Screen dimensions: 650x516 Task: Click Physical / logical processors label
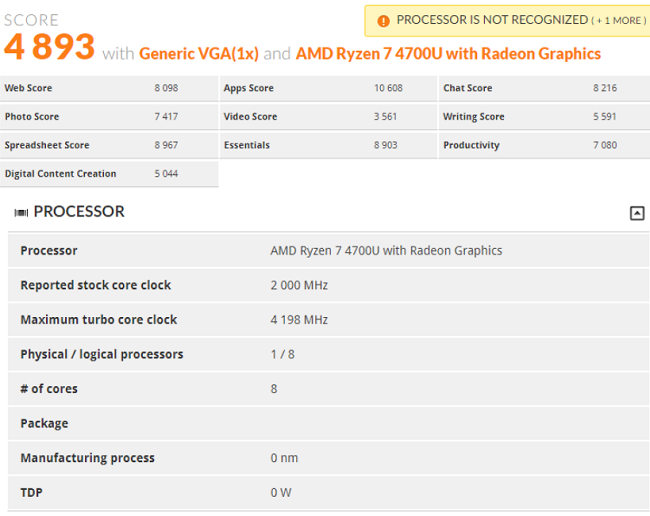click(x=102, y=354)
